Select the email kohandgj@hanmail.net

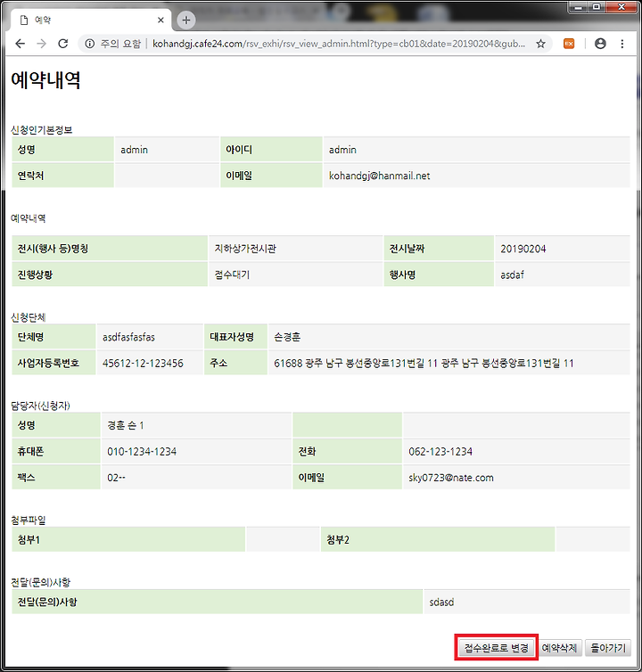(379, 176)
